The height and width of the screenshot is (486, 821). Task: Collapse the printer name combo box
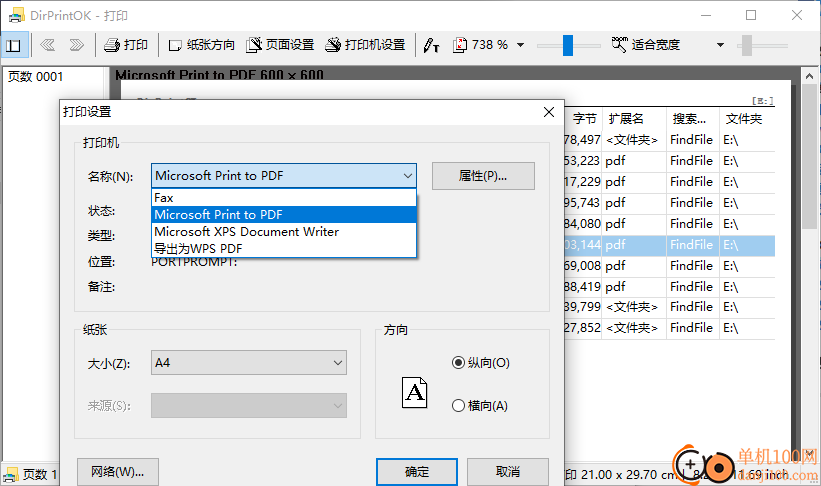[x=407, y=176]
